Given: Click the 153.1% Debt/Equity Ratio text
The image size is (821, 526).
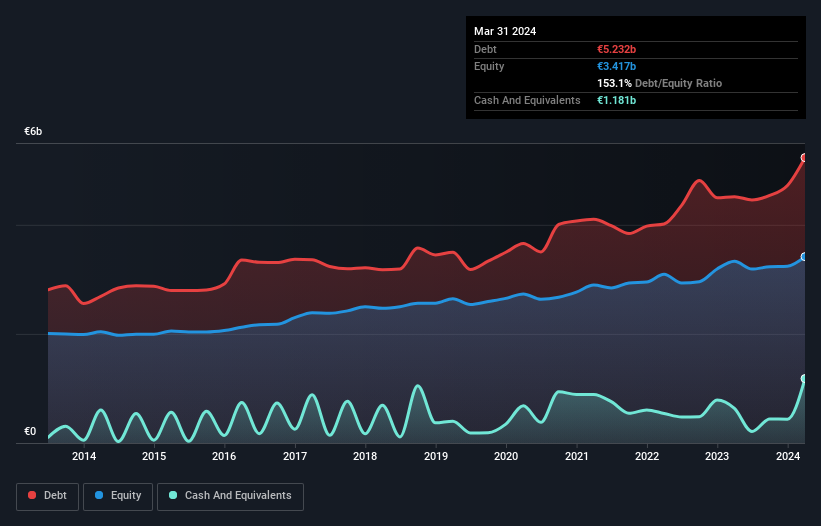Looking at the screenshot, I should (x=659, y=83).
